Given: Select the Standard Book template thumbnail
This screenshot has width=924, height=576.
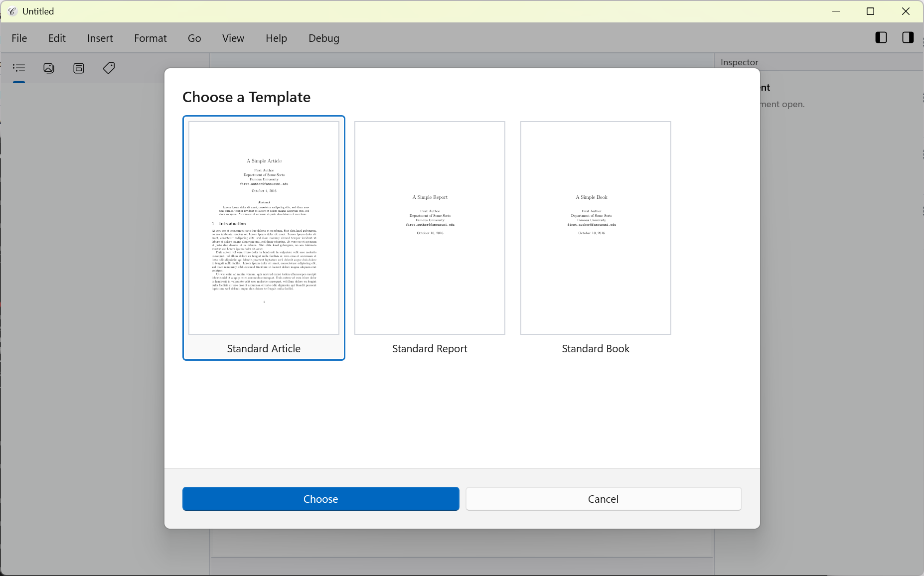Looking at the screenshot, I should tap(596, 228).
